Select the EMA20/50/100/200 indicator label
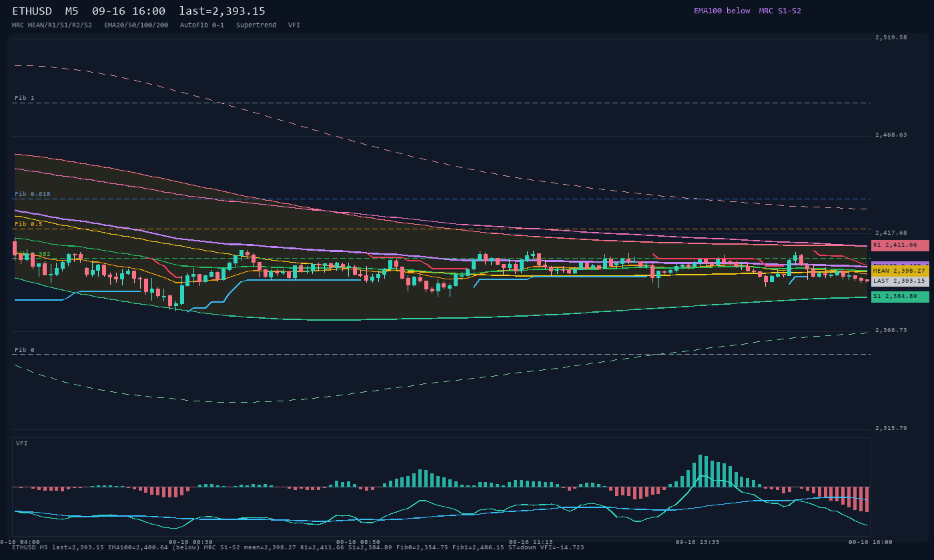Viewport: 934px width, 560px height. 136,25
